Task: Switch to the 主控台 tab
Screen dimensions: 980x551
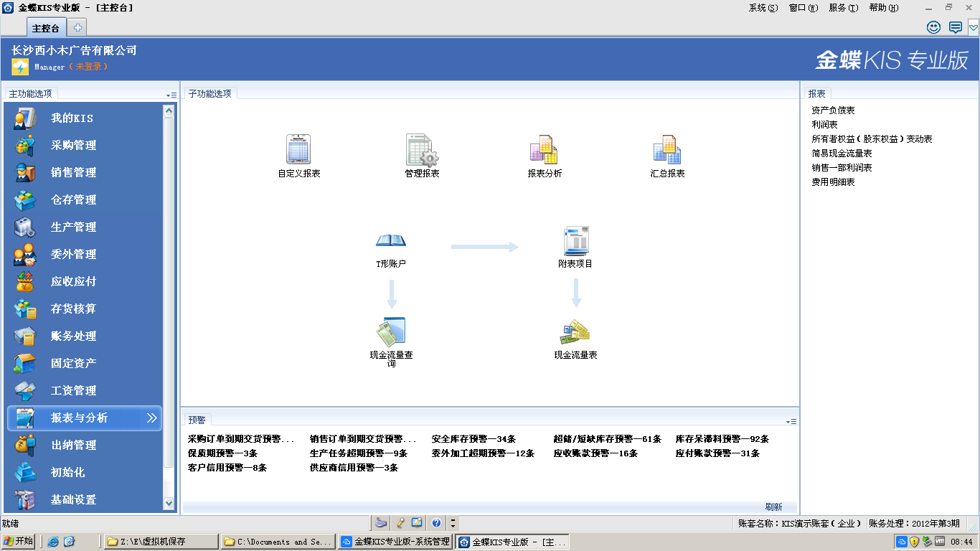Action: point(46,28)
